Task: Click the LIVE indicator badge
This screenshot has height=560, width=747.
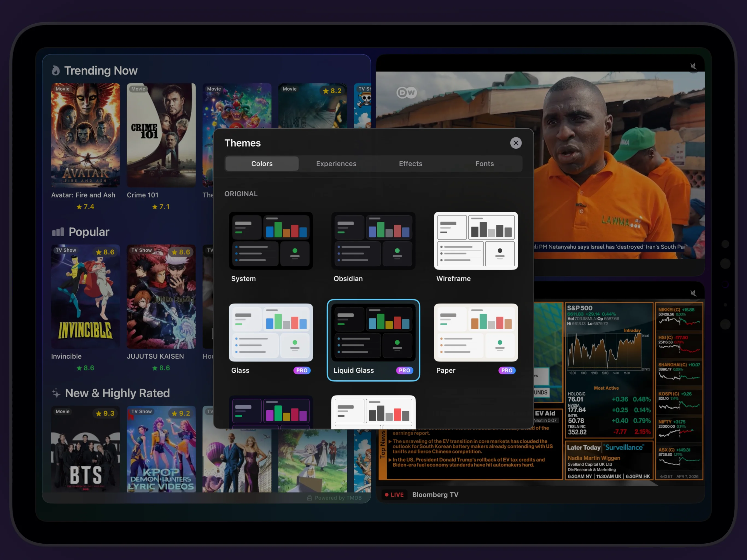Action: 394,494
